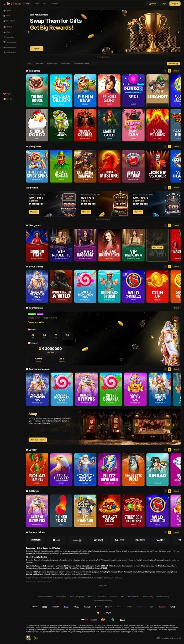Collapse the sidebar with hamburger icon
The image size is (184, 644).
4,4
